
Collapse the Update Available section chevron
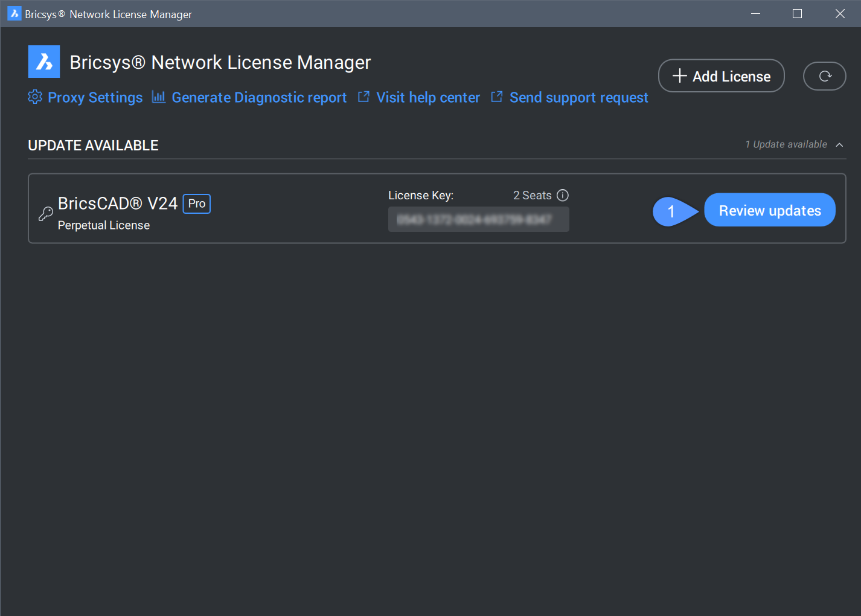click(x=839, y=145)
